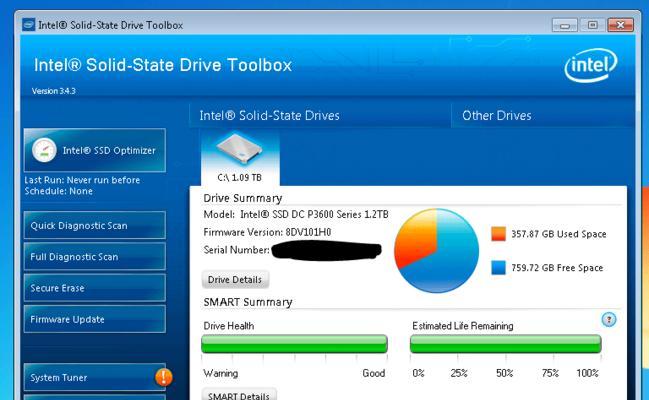Open the System Tuner
The width and height of the screenshot is (649, 400).
(x=95, y=377)
